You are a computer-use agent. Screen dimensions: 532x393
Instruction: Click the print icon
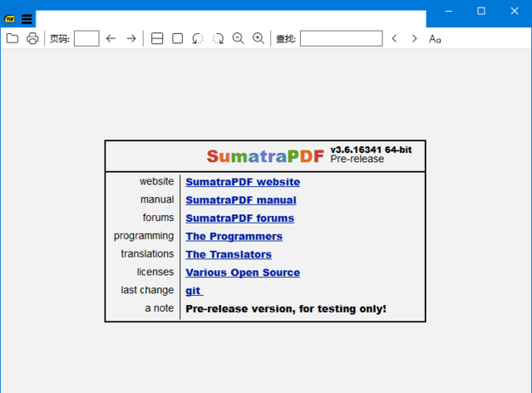pyautogui.click(x=32, y=38)
